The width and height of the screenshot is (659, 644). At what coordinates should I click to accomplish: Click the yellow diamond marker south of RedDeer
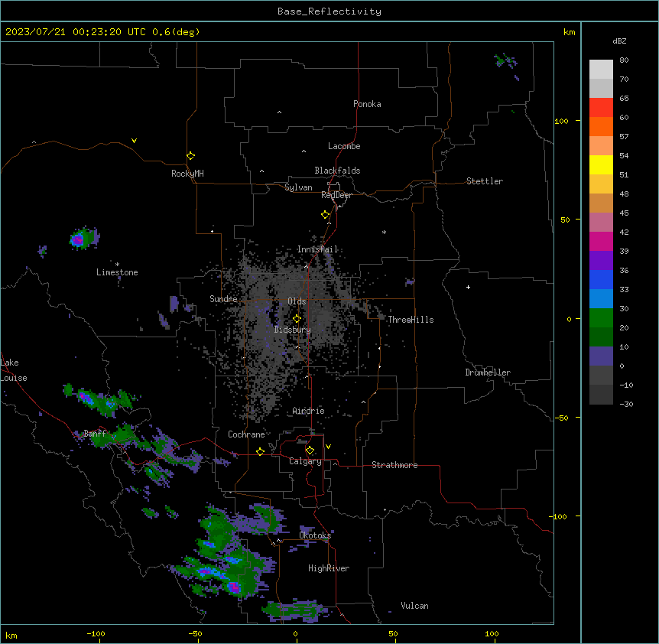point(325,214)
